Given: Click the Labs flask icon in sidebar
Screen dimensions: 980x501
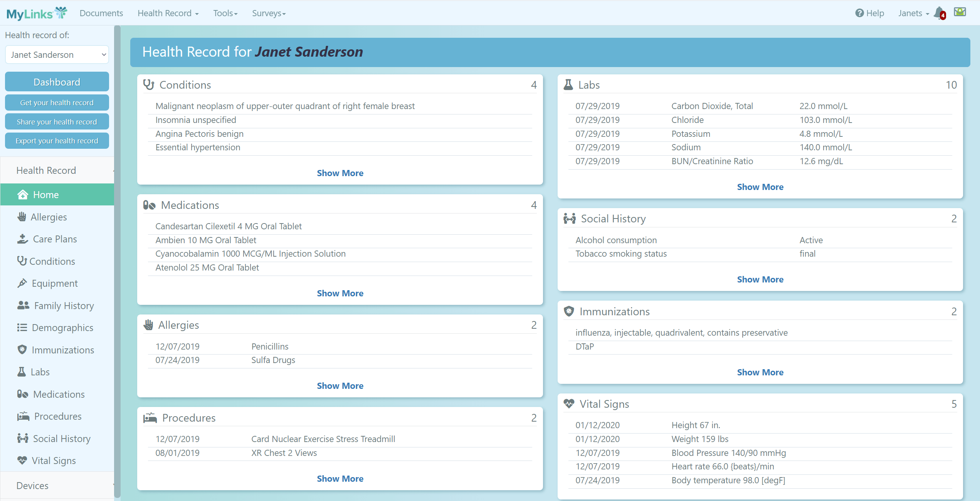Looking at the screenshot, I should (22, 372).
